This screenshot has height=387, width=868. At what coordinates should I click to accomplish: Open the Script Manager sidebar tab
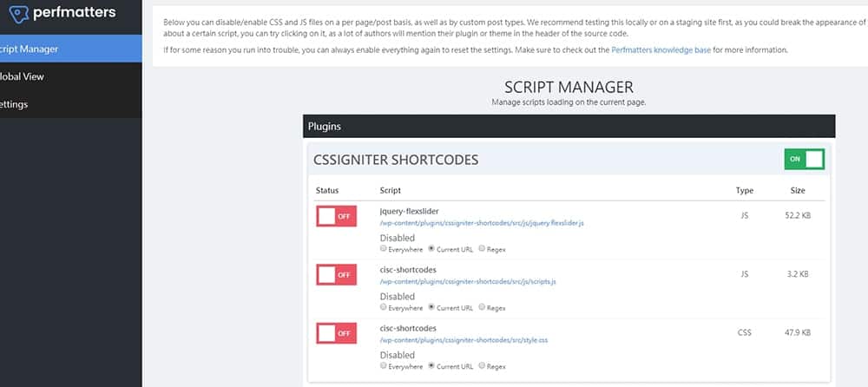(x=35, y=49)
